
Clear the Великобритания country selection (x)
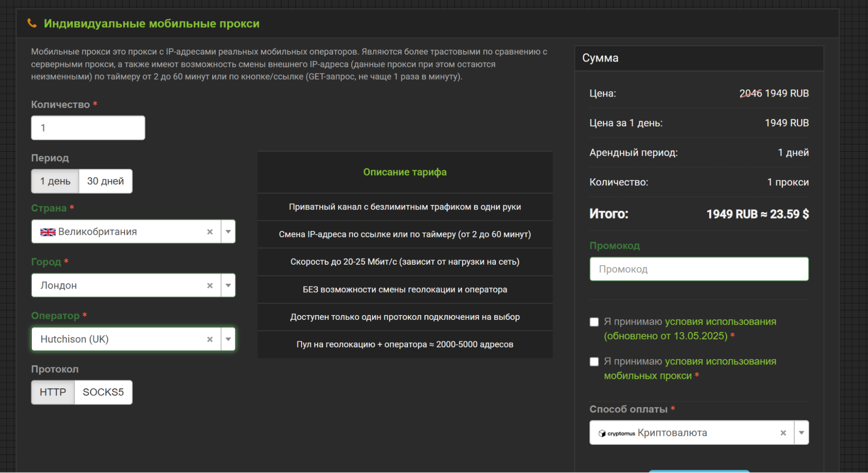[x=210, y=232]
